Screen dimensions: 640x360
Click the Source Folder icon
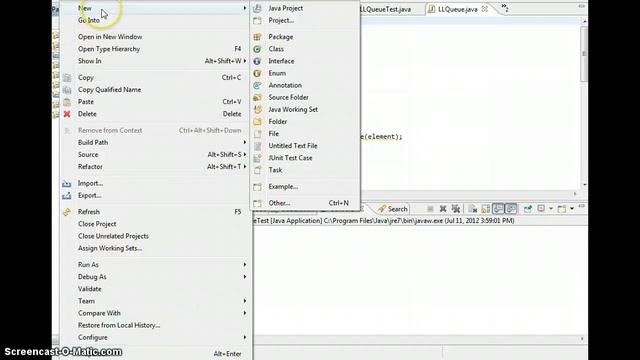coord(257,98)
